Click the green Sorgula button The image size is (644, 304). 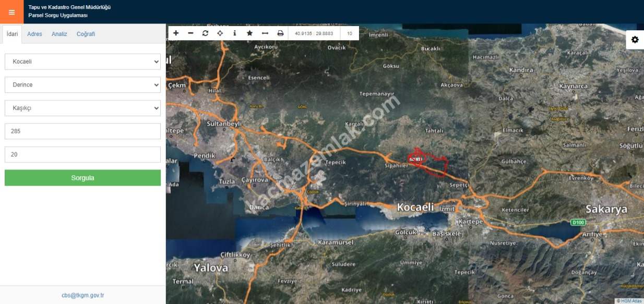82,178
